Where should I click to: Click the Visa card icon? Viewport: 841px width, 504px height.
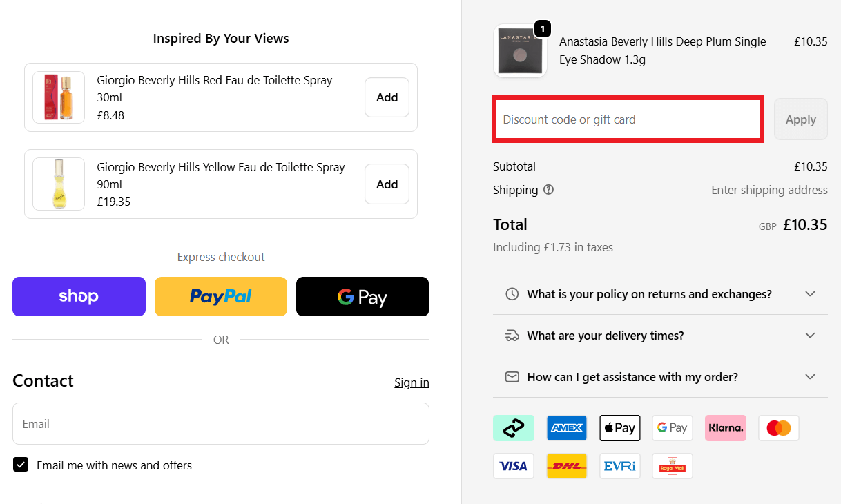pyautogui.click(x=513, y=466)
